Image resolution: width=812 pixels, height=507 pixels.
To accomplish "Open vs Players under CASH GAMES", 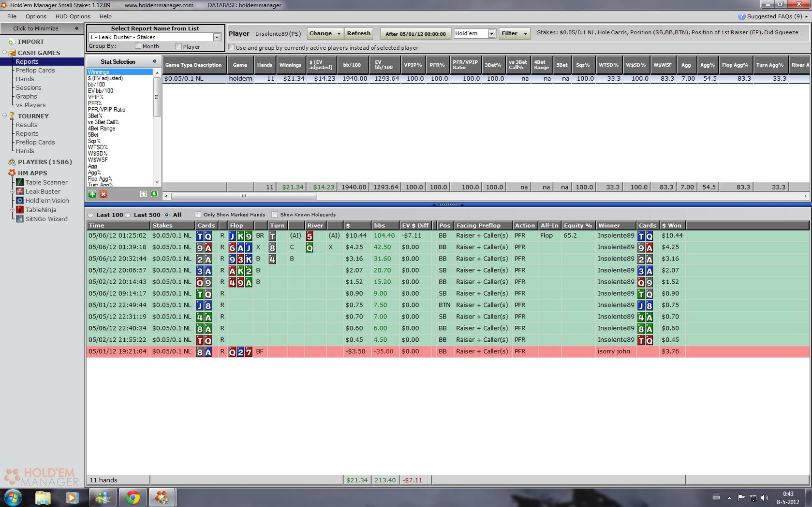I will pos(30,105).
